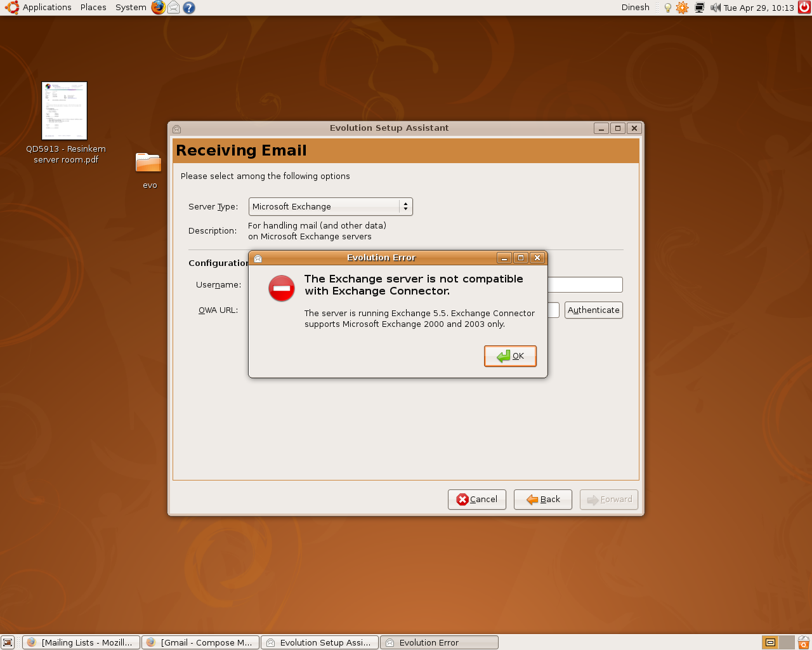
Task: Click the Setup Assistant window menu icon
Action: [x=177, y=129]
